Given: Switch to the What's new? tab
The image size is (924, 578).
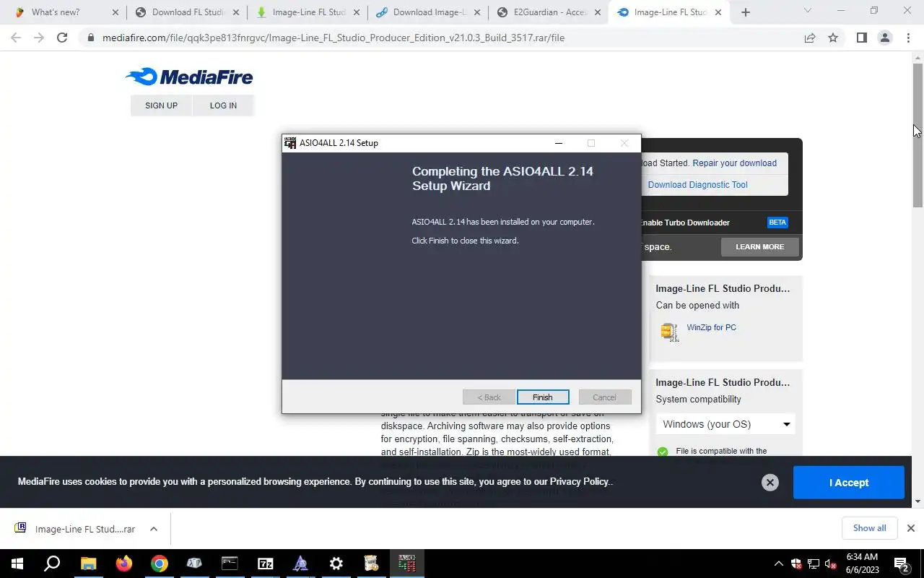Looking at the screenshot, I should 66,12.
